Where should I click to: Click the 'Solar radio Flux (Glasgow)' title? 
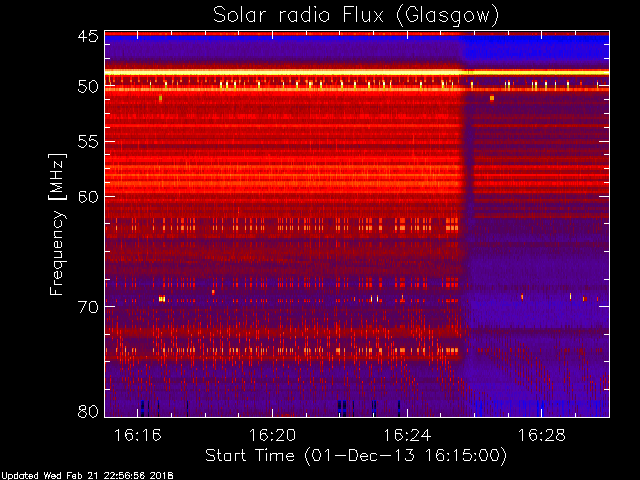pos(356,16)
